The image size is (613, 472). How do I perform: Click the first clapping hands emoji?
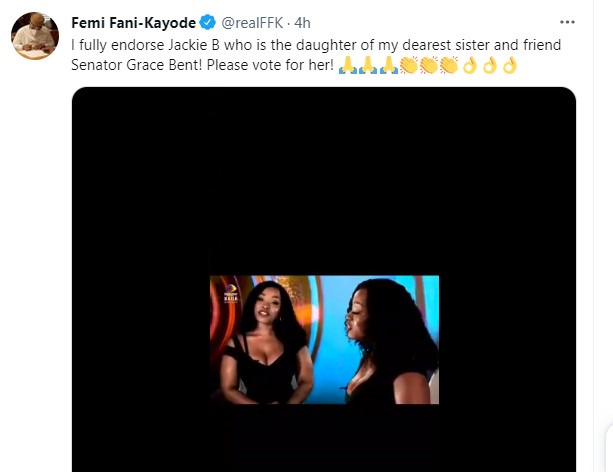click(x=409, y=65)
